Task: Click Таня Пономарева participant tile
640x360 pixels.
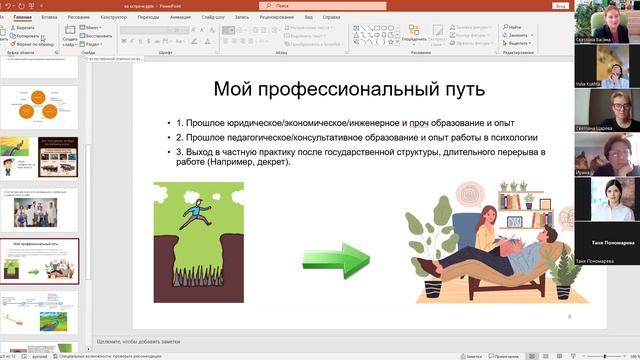Action: coord(607,244)
